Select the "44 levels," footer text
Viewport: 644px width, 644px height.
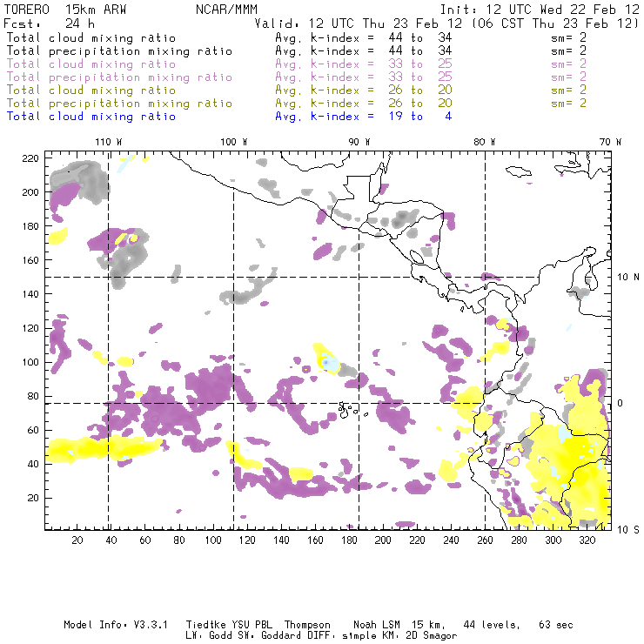click(492, 625)
